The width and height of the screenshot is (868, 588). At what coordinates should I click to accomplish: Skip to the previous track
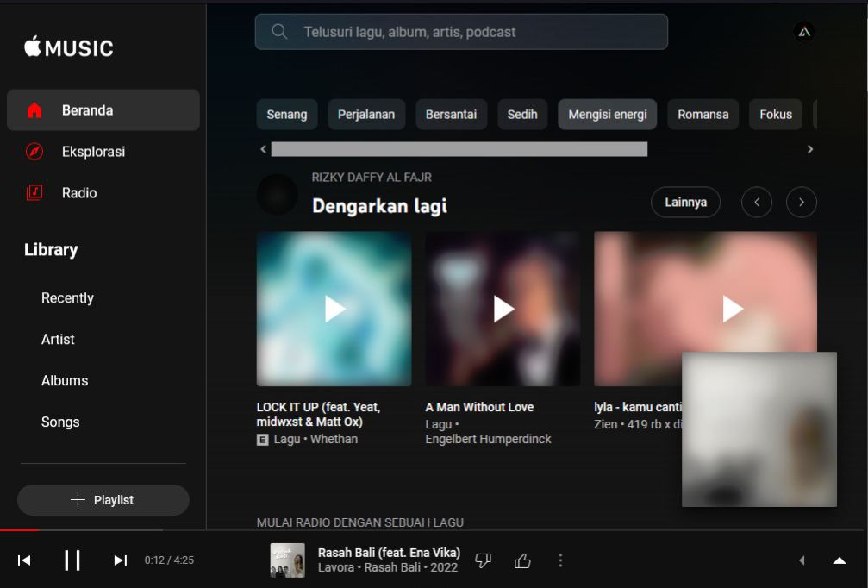click(x=24, y=560)
